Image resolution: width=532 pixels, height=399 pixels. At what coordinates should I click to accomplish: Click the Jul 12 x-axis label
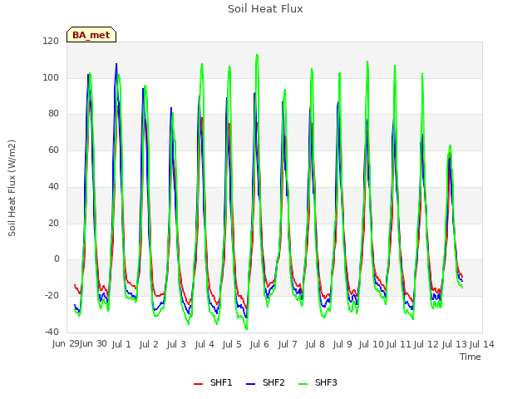click(426, 344)
